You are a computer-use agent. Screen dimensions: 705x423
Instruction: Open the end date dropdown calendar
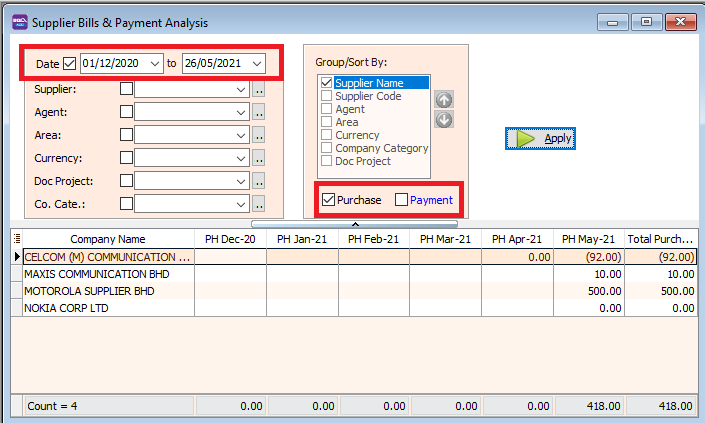click(257, 64)
